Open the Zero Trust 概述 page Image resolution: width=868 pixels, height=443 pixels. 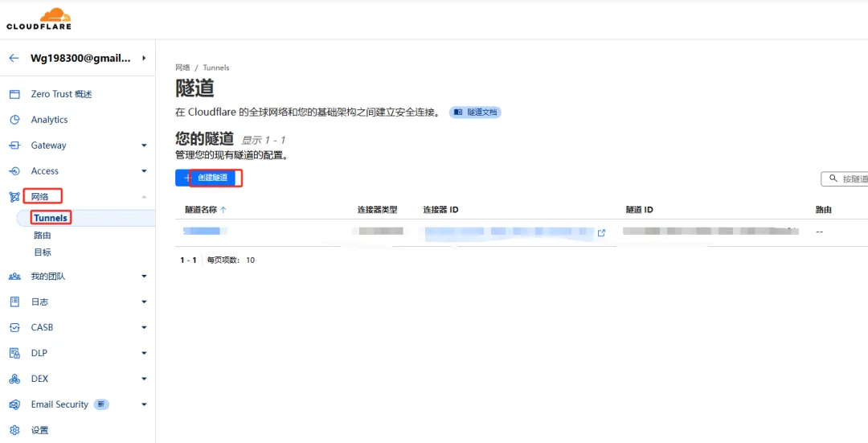tap(61, 94)
